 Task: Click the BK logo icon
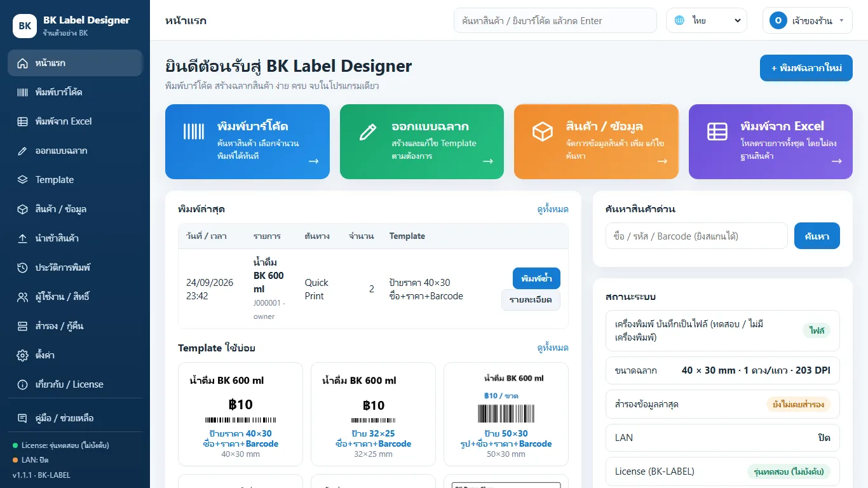point(25,26)
